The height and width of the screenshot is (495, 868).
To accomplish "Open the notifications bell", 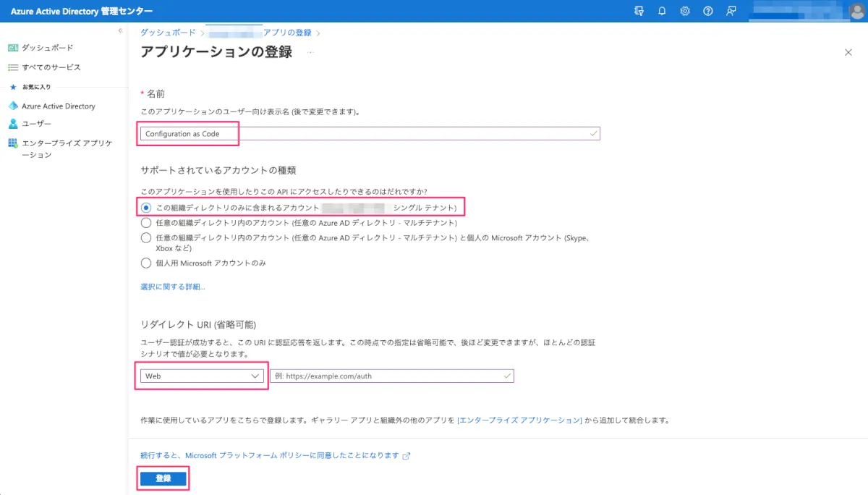I will pos(662,11).
